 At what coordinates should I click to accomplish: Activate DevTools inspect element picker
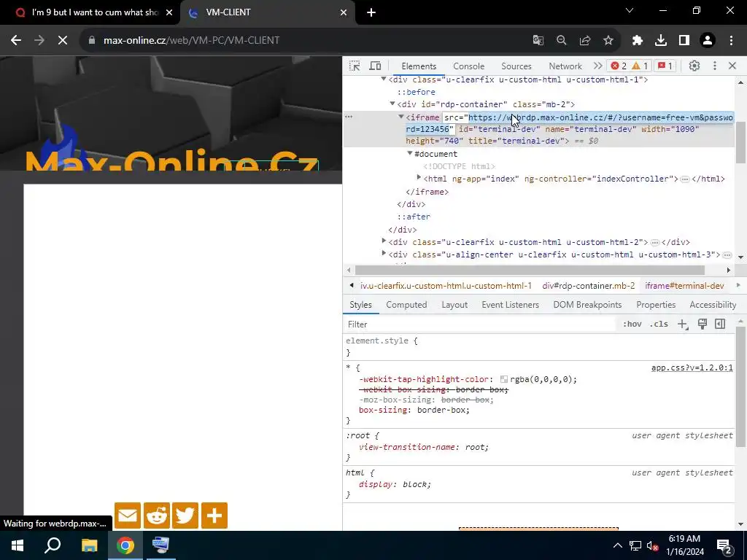click(x=355, y=66)
